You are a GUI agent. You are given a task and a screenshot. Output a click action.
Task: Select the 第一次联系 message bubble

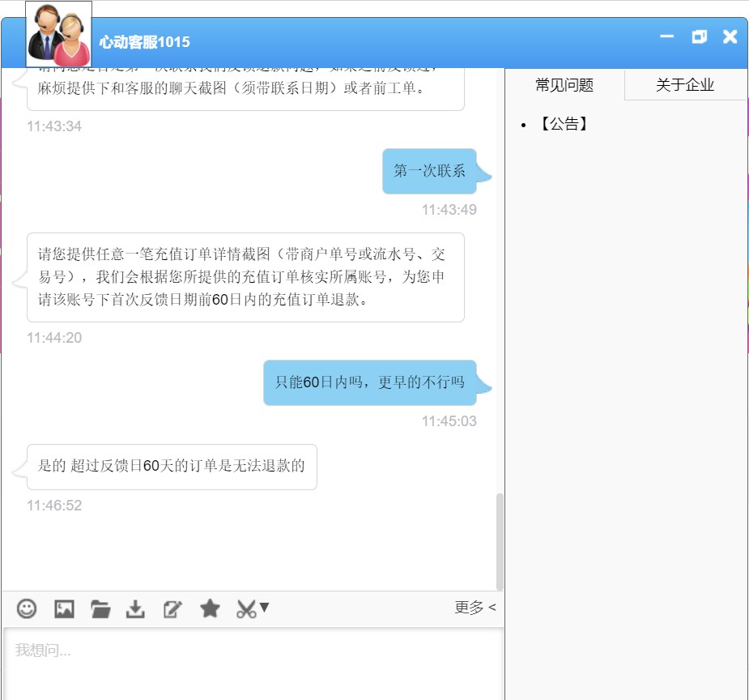click(x=432, y=172)
